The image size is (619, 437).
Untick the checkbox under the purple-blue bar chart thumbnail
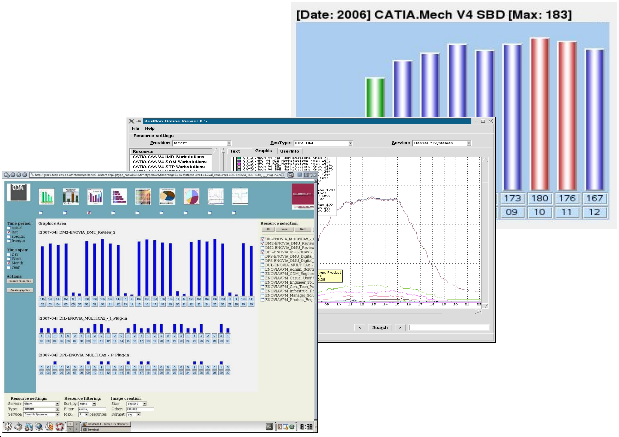tap(89, 213)
